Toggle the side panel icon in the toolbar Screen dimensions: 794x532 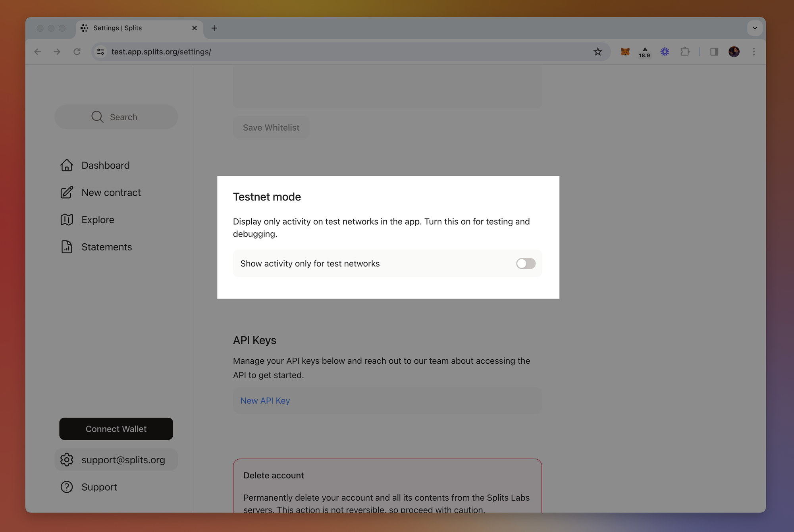point(714,52)
